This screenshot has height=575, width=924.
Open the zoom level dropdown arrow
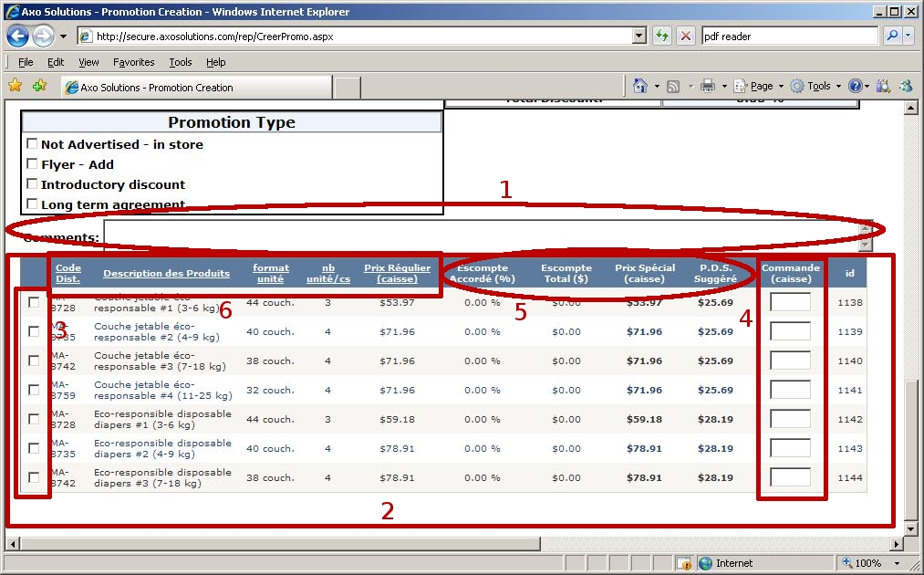click(897, 564)
